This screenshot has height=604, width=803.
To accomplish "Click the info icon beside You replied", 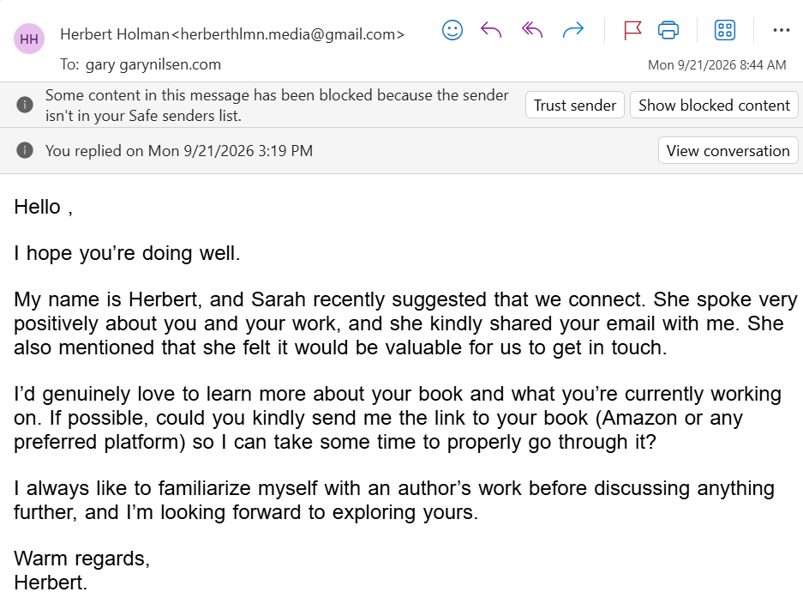I will [25, 151].
